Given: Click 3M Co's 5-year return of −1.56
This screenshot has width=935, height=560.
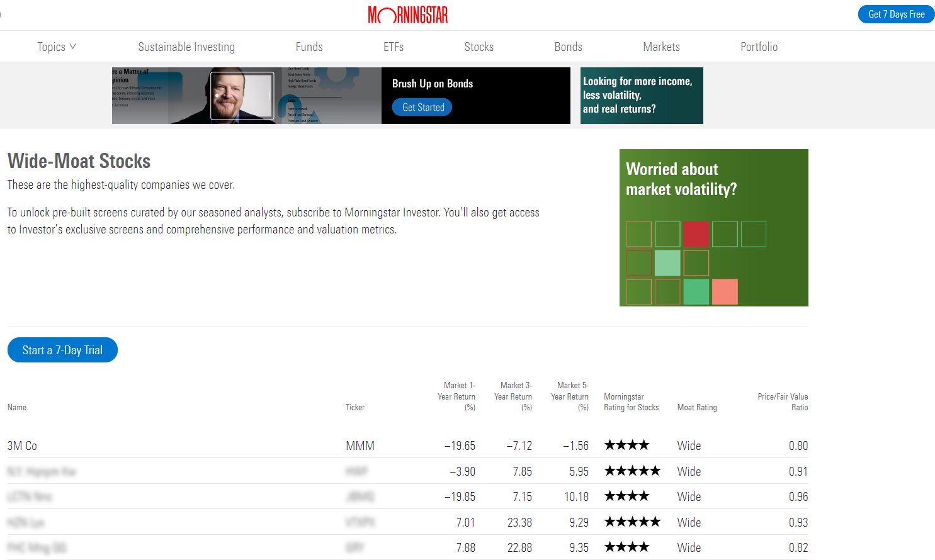Looking at the screenshot, I should [x=575, y=445].
